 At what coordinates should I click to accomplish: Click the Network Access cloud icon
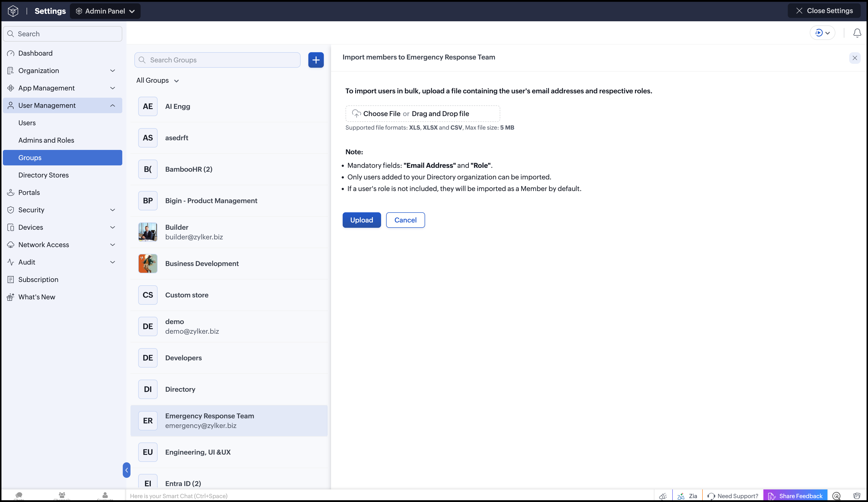[x=11, y=245]
